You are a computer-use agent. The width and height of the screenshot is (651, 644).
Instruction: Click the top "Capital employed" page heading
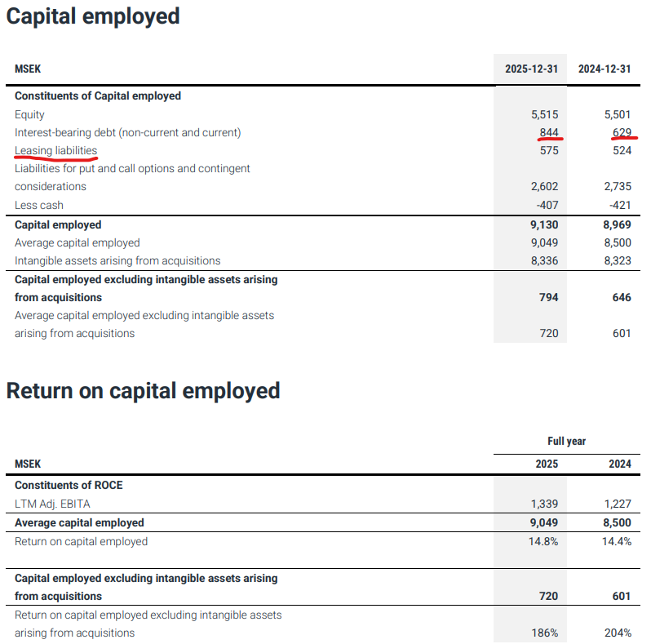pyautogui.click(x=93, y=16)
